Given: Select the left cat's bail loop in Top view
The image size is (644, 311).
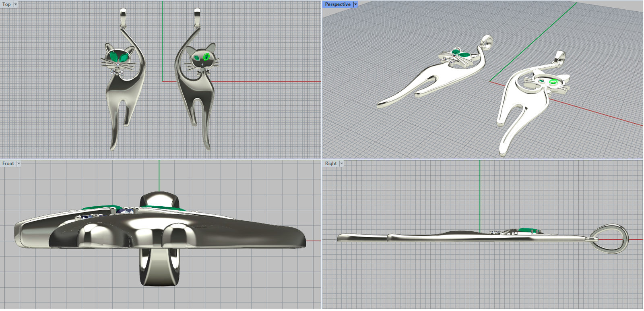Looking at the screenshot, I should tap(123, 16).
